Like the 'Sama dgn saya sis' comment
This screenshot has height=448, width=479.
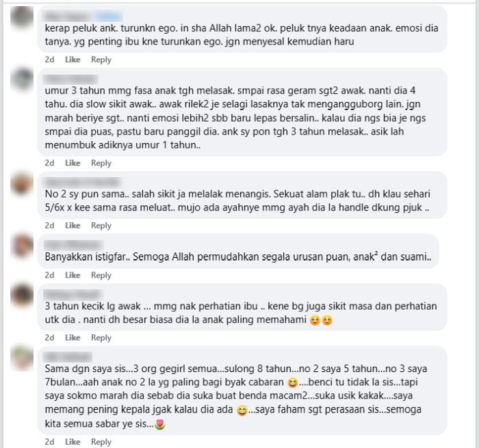coord(73,442)
